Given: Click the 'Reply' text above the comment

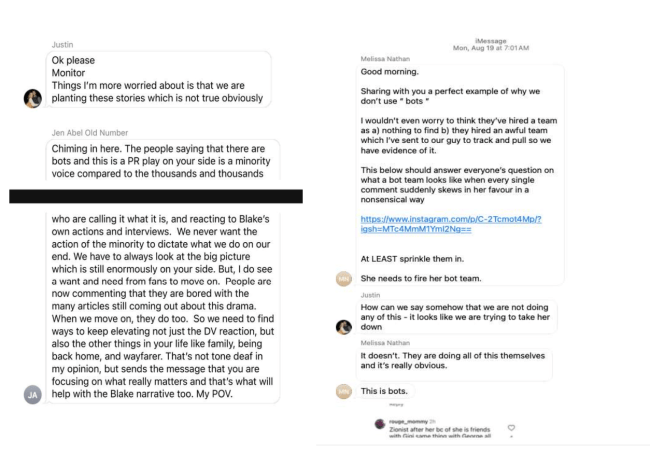Looking at the screenshot, I should [x=394, y=404].
